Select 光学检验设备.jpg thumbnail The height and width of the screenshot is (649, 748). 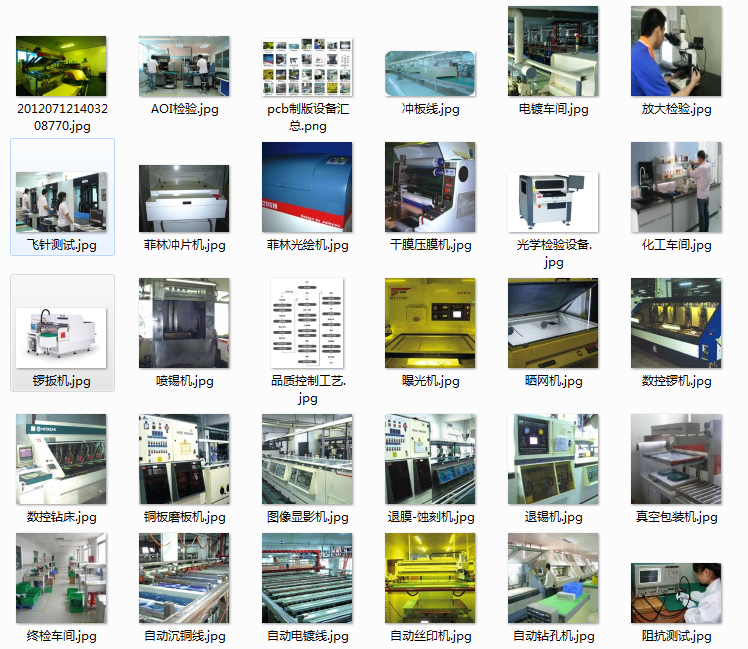pos(553,202)
